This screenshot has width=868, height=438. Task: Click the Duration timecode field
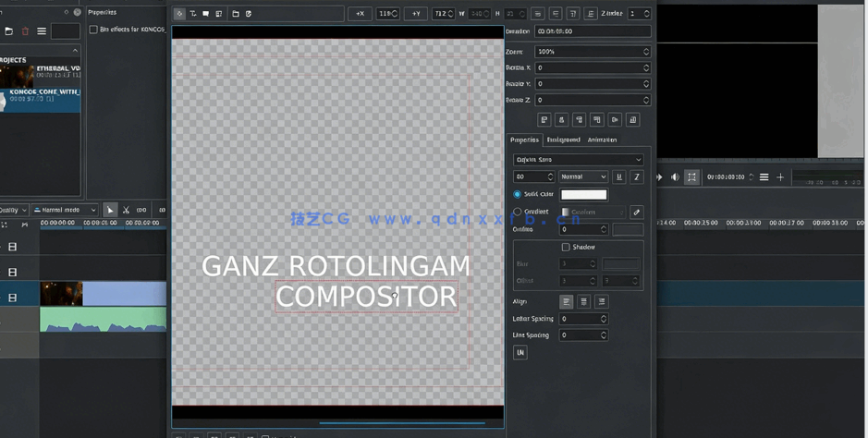click(x=592, y=31)
